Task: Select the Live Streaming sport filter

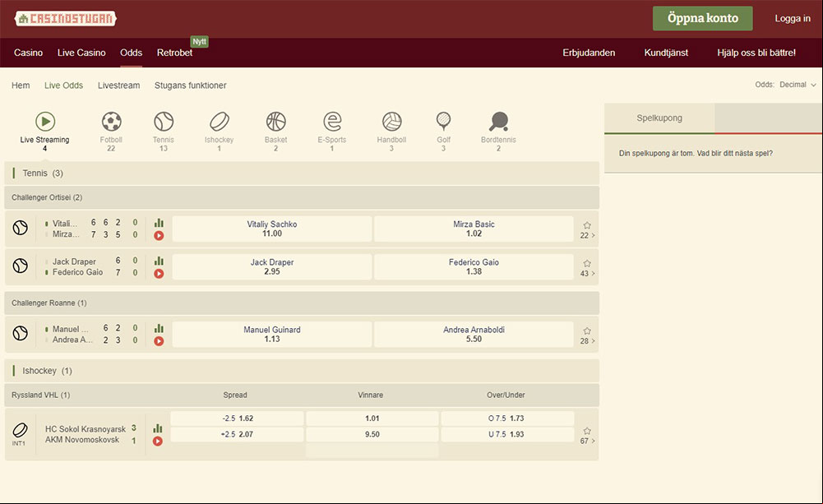Action: pyautogui.click(x=45, y=132)
